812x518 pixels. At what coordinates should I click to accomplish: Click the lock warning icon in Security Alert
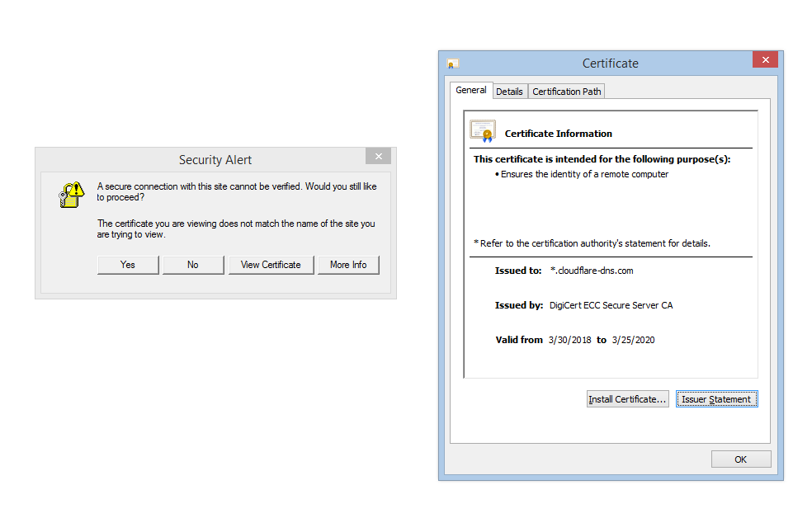click(72, 195)
